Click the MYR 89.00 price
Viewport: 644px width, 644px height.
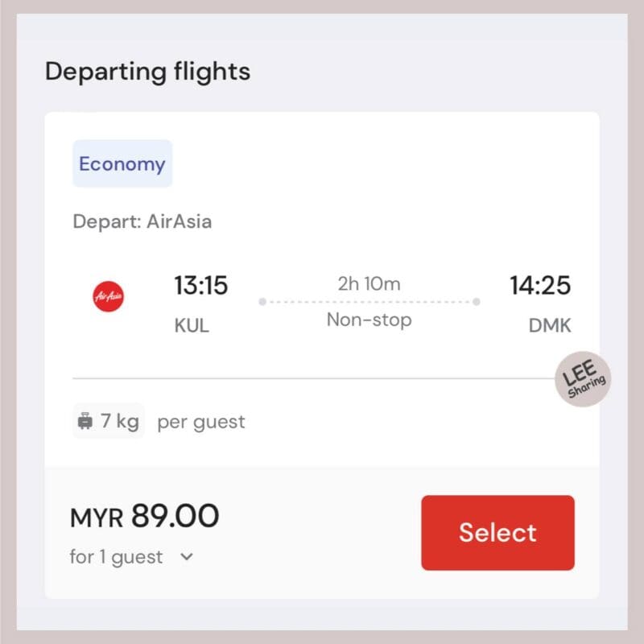[145, 516]
